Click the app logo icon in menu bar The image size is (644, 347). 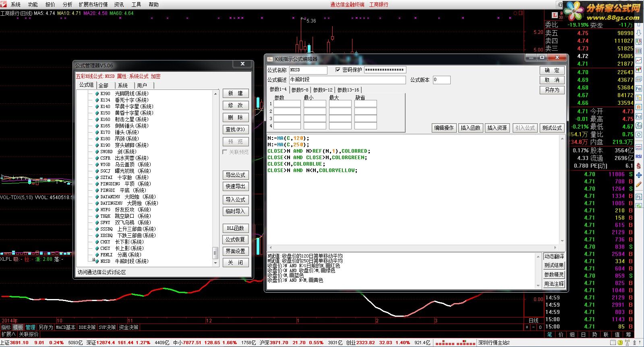click(4, 4)
